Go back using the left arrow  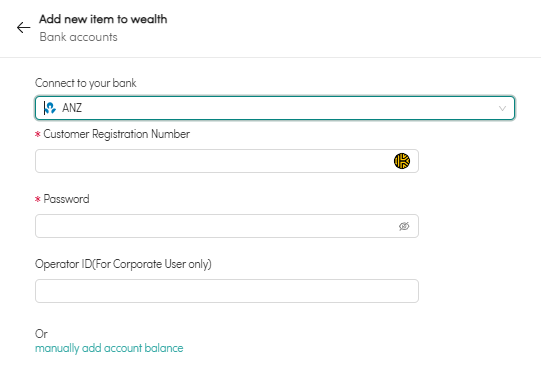coord(23,28)
